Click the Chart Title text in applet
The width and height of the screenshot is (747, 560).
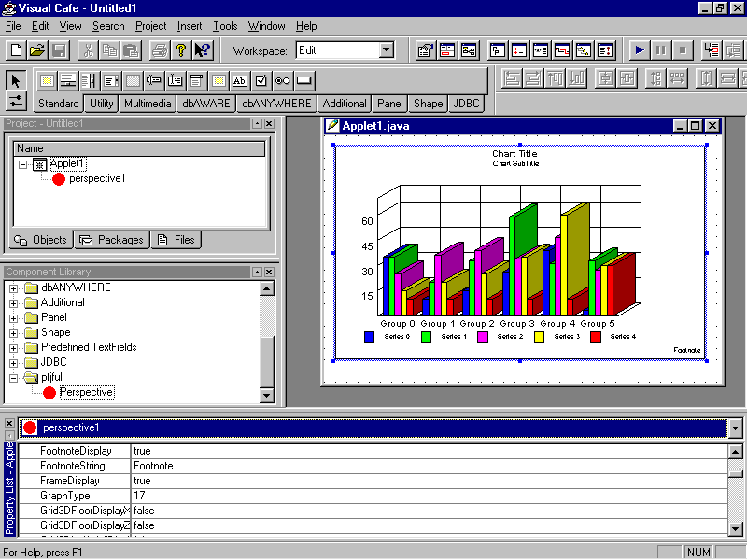(x=514, y=154)
